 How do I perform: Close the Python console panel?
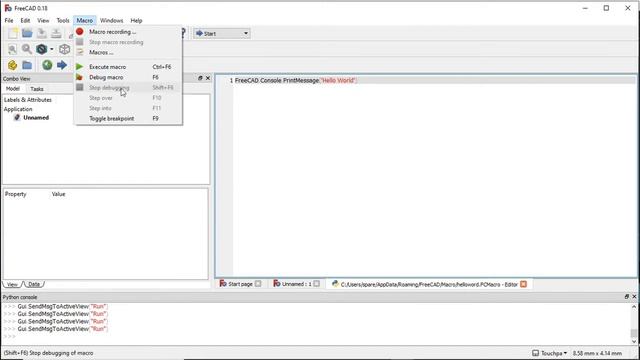tap(634, 297)
